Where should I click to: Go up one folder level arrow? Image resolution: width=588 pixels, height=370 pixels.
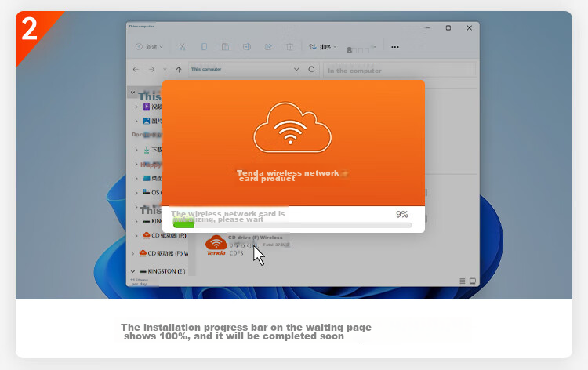pos(179,69)
